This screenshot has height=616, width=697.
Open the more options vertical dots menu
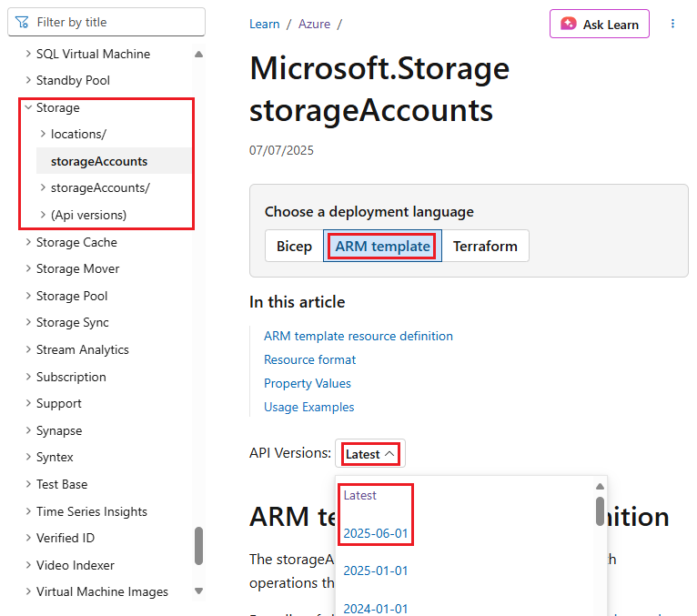click(x=673, y=24)
